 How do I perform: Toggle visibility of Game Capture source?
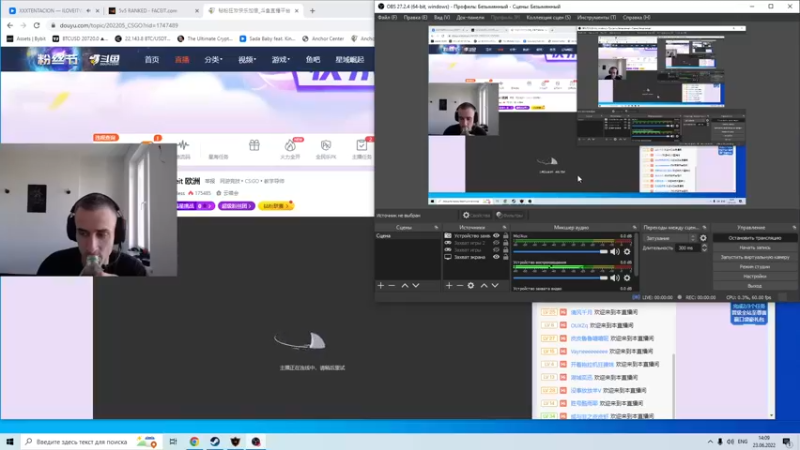click(x=496, y=250)
